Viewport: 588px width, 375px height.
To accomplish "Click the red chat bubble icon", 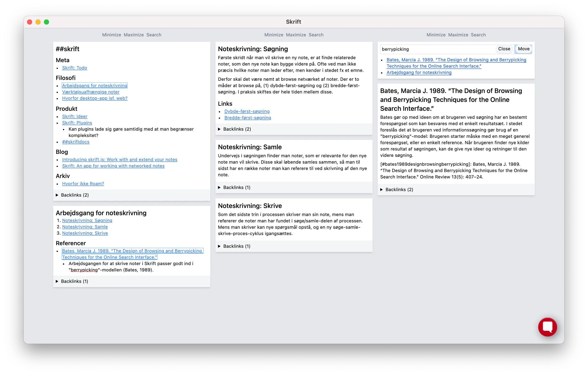I will 547,327.
